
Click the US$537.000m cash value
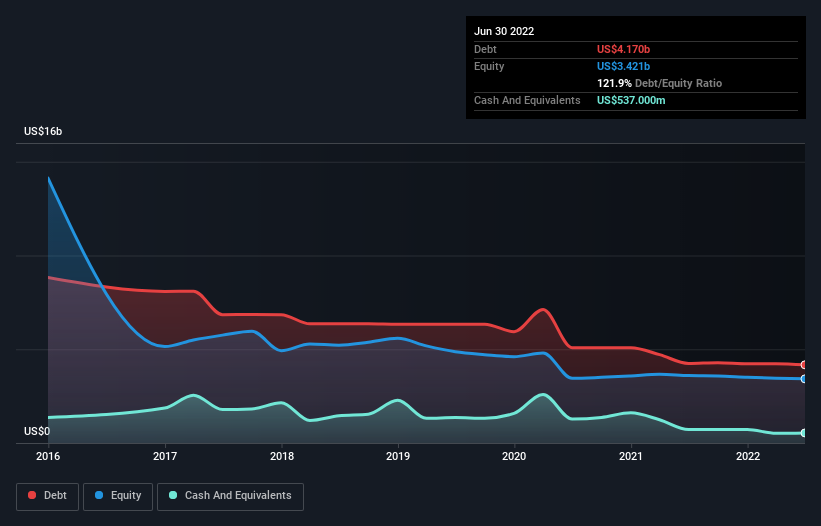(631, 100)
